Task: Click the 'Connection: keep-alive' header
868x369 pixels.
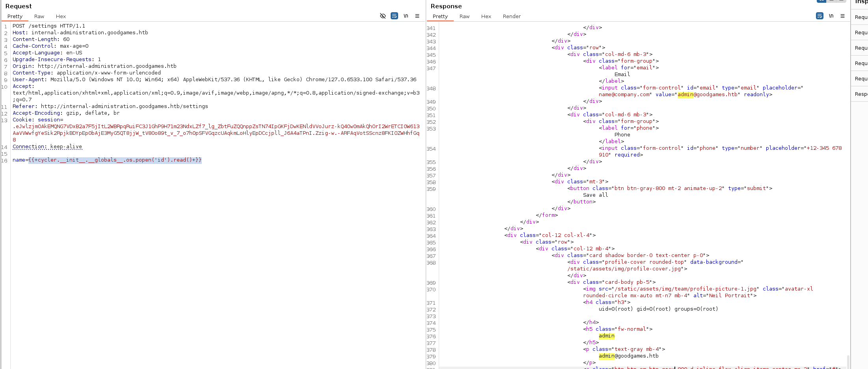Action: pyautogui.click(x=47, y=147)
